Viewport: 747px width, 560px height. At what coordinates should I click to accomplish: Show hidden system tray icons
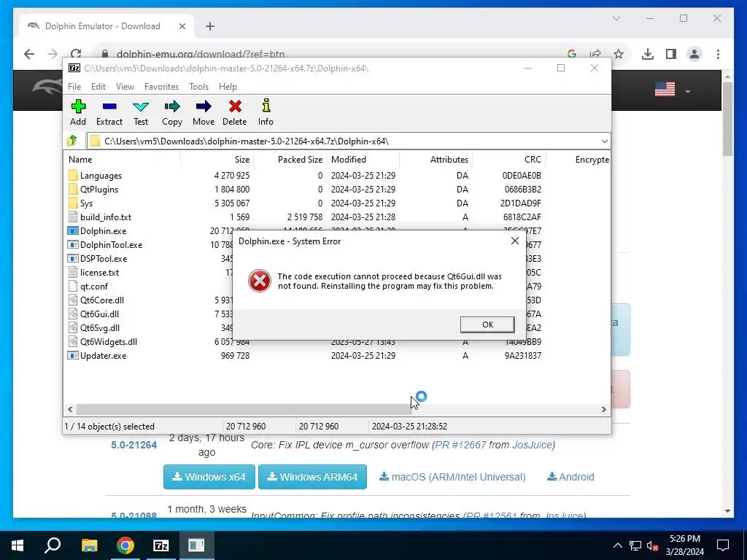pyautogui.click(x=617, y=545)
